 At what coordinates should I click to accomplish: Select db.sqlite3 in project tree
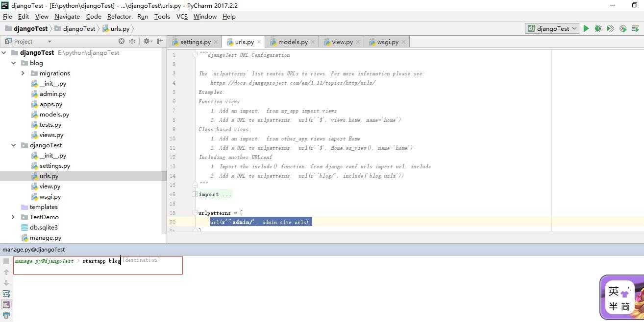coord(44,227)
